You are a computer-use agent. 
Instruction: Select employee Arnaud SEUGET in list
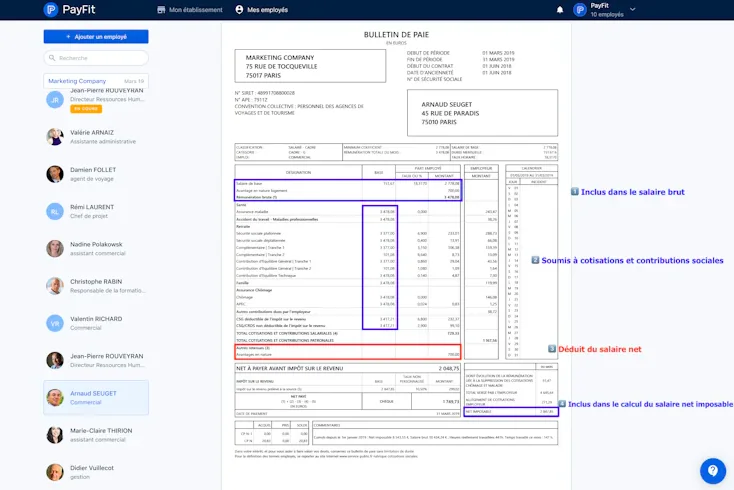click(x=96, y=398)
